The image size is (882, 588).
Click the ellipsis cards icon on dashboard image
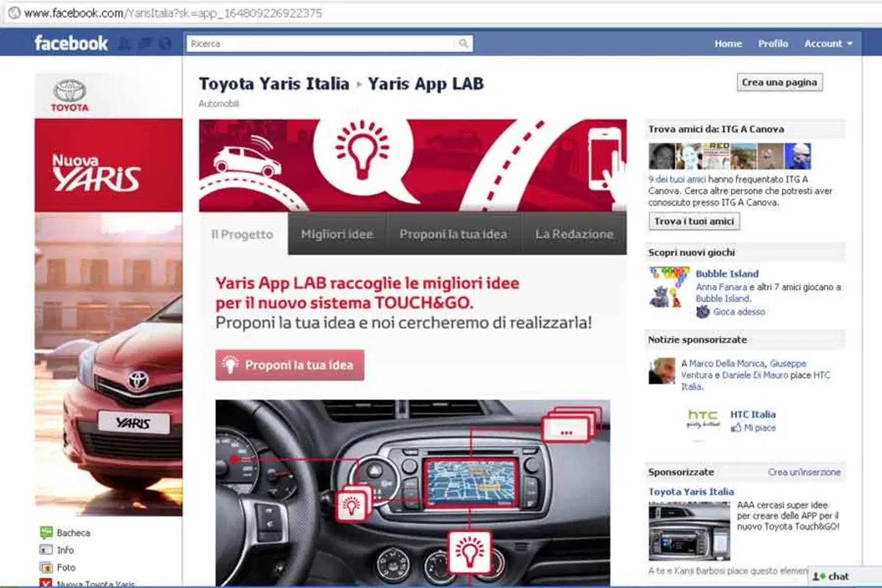pyautogui.click(x=570, y=425)
